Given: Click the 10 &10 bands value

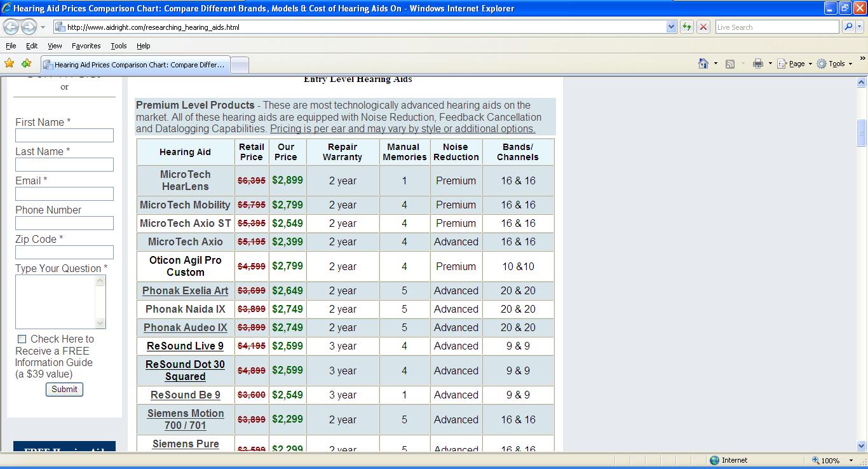Looking at the screenshot, I should click(x=518, y=266).
